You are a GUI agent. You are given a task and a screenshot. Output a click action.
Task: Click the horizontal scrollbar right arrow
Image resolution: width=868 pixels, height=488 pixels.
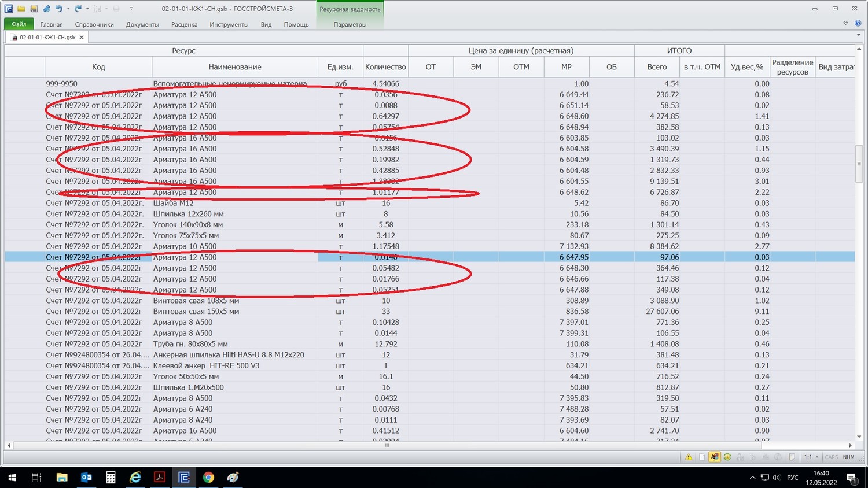[x=850, y=445]
